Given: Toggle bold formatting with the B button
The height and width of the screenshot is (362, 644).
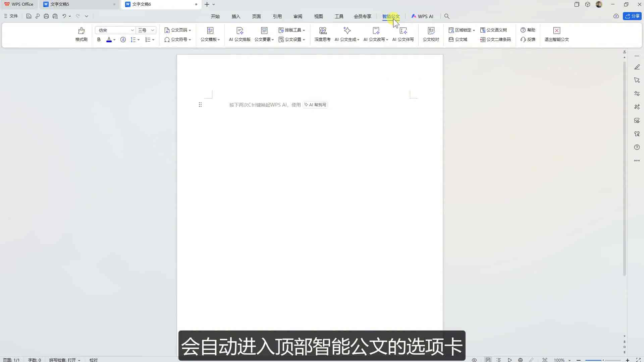Looking at the screenshot, I should pos(99,40).
